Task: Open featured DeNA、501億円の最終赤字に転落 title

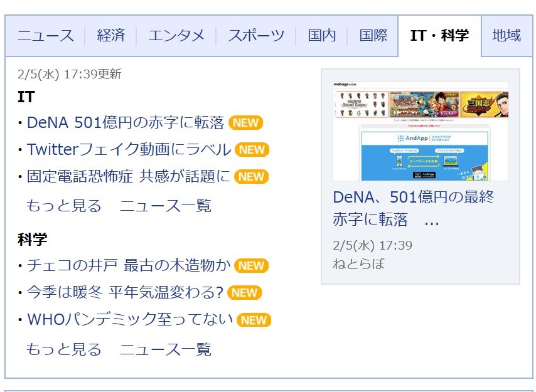Action: [x=414, y=208]
